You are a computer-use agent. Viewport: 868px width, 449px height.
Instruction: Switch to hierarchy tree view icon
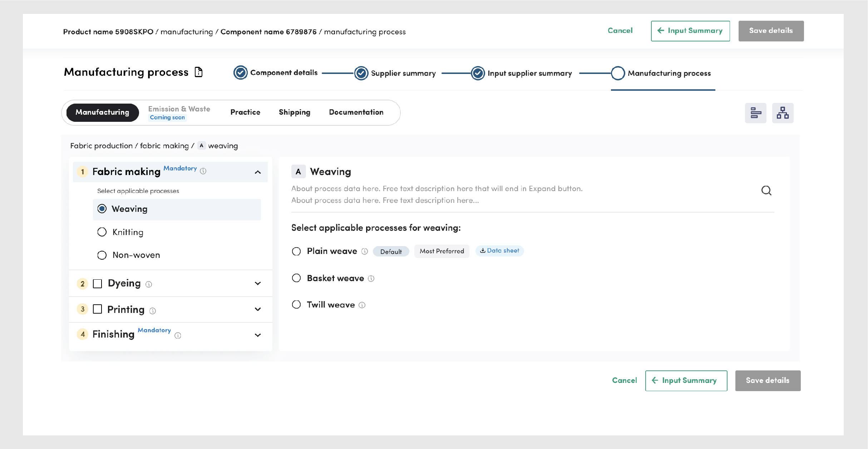tap(783, 113)
